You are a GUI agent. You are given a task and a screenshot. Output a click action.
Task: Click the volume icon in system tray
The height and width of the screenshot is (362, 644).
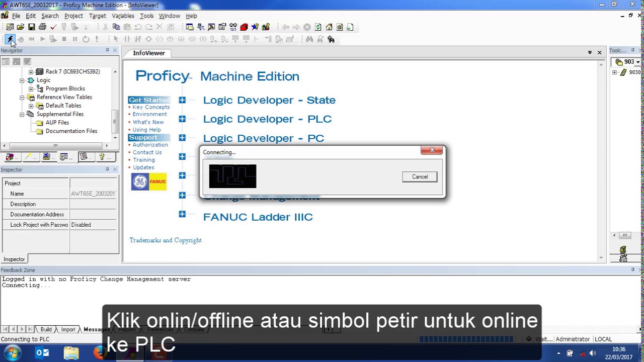pos(593,353)
